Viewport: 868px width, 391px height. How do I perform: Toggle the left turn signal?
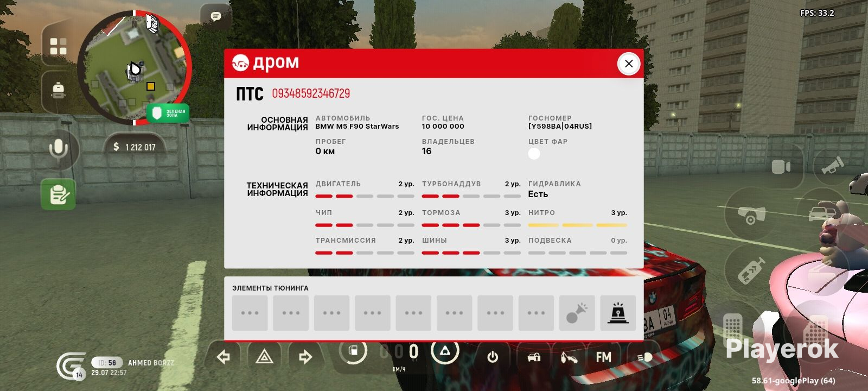(223, 357)
